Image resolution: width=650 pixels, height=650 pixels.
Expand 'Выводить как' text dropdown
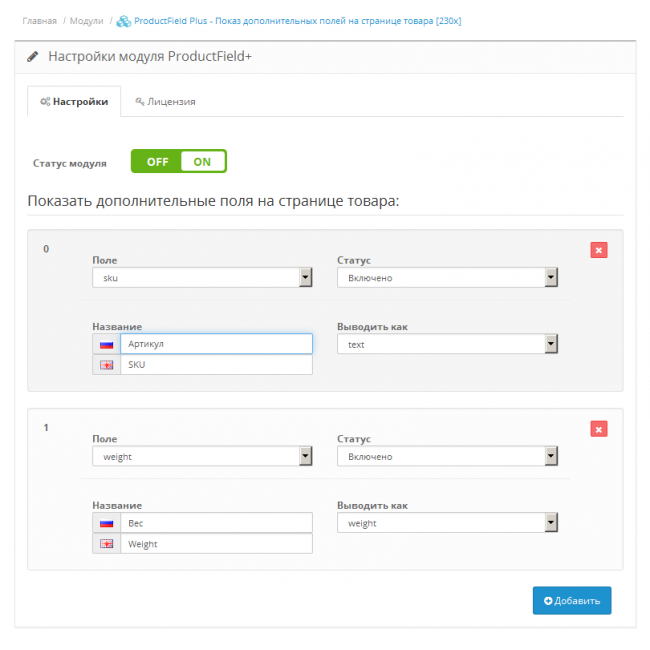coord(447,344)
